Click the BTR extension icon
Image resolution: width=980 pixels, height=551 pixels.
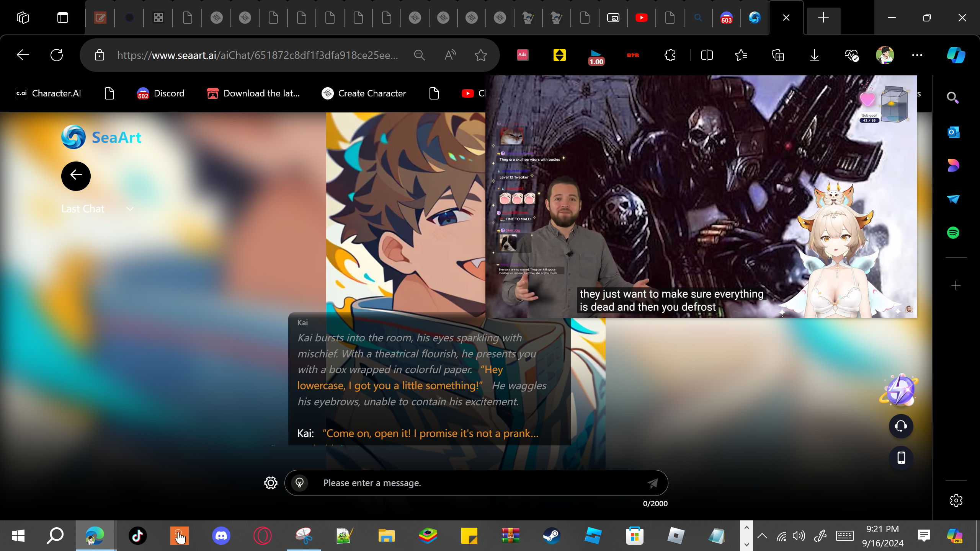pos(633,55)
